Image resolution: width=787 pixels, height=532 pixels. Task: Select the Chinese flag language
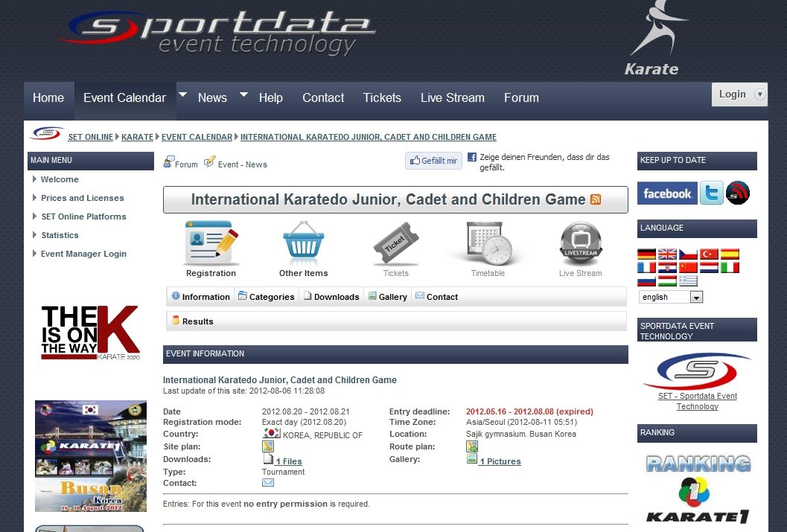[x=688, y=268]
